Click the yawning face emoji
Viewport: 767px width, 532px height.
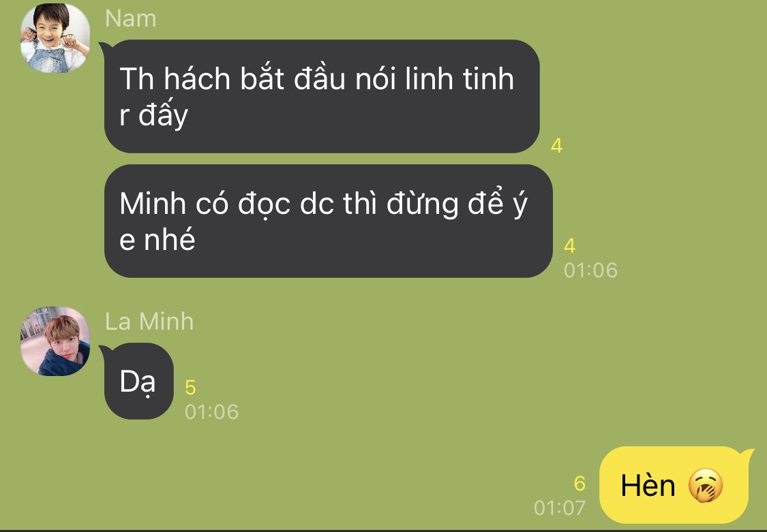click(705, 485)
